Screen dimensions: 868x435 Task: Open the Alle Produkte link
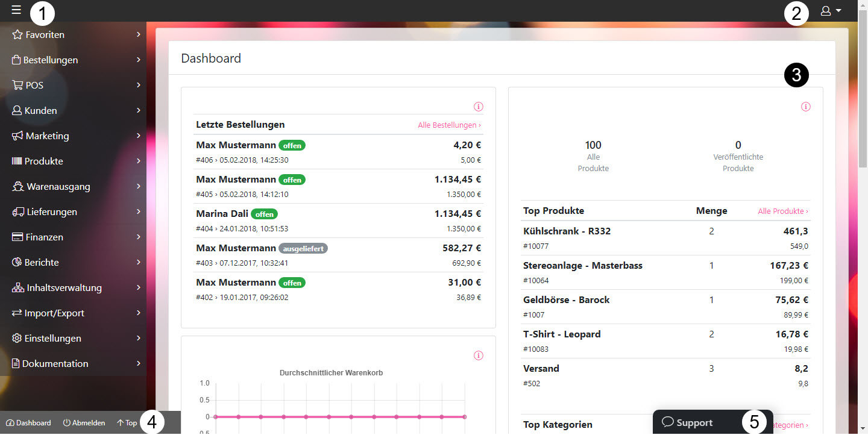pos(782,211)
